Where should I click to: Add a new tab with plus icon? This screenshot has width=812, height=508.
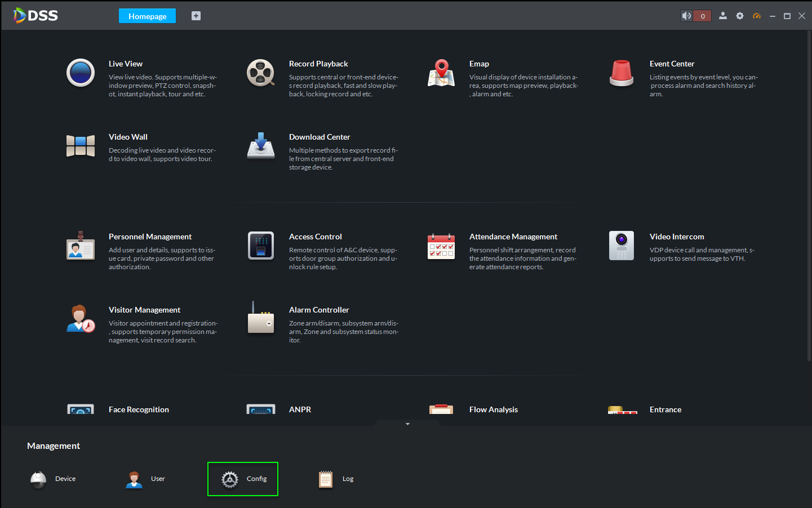coord(196,16)
